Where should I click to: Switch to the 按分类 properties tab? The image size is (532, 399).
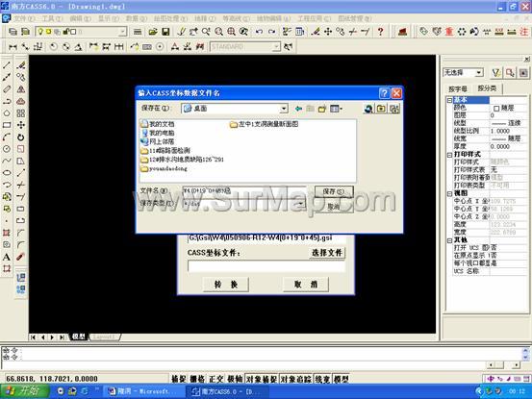[487, 88]
